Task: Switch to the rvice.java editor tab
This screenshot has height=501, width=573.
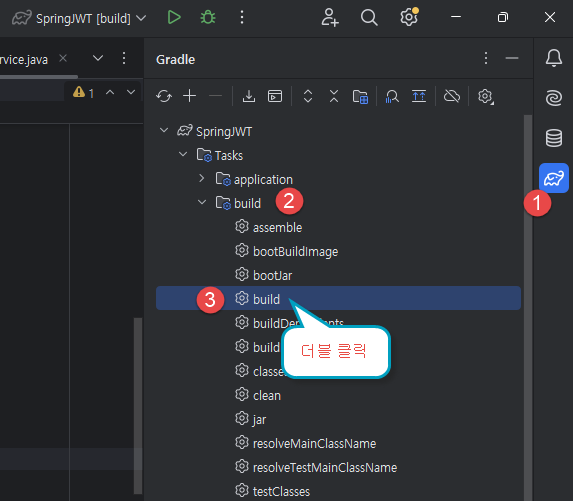Action: click(24, 60)
